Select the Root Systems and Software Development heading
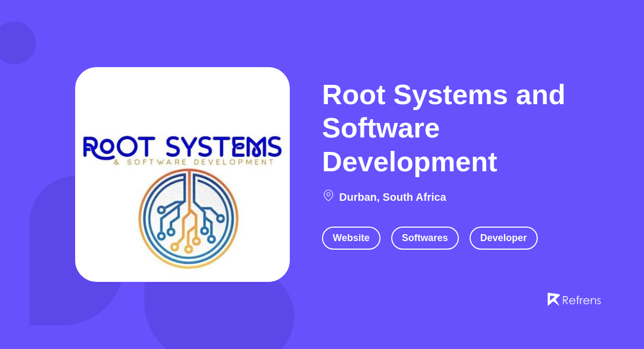This screenshot has height=349, width=644. tap(443, 129)
